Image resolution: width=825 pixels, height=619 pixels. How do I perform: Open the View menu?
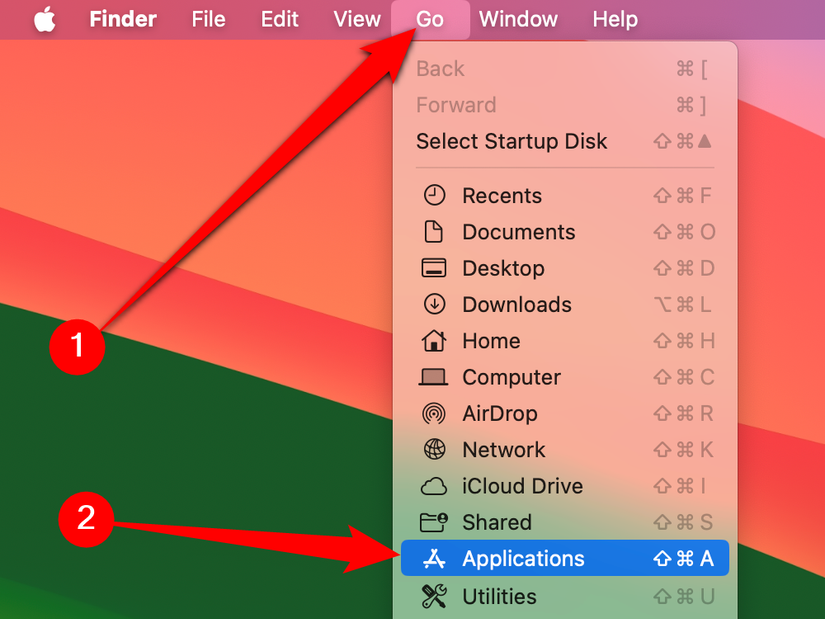pyautogui.click(x=356, y=18)
